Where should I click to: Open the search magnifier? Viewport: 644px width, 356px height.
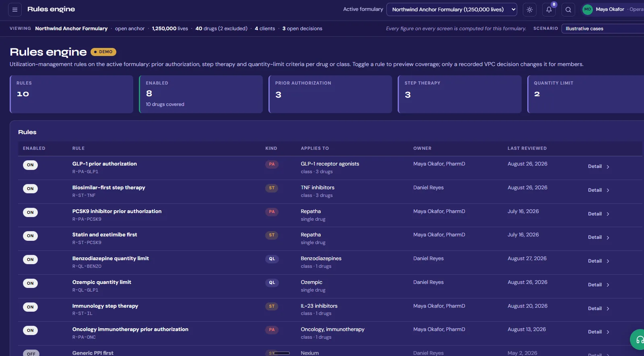(x=568, y=10)
